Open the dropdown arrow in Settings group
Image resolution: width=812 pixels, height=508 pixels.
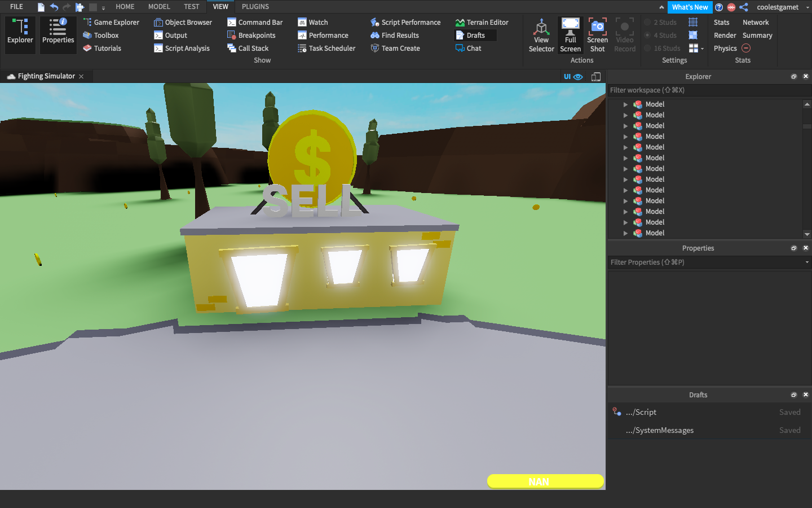(x=702, y=49)
